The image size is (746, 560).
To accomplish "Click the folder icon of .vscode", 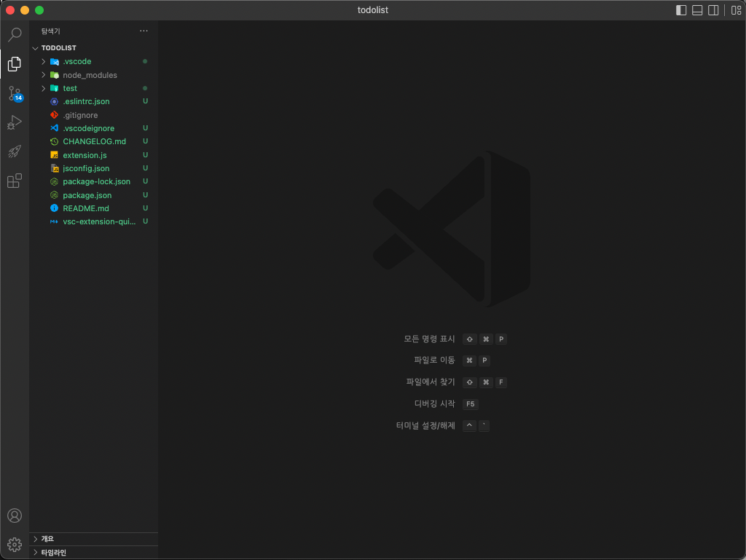I will [55, 61].
